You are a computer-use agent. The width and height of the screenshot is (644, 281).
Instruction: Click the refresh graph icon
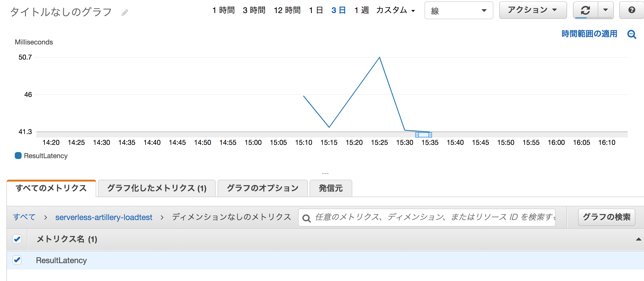pos(585,10)
